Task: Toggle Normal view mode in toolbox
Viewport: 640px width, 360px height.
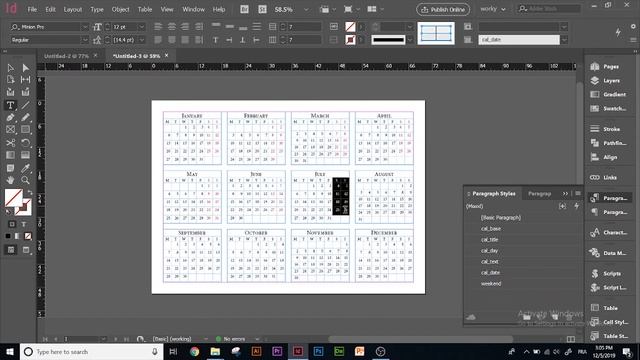Action: pos(11,250)
